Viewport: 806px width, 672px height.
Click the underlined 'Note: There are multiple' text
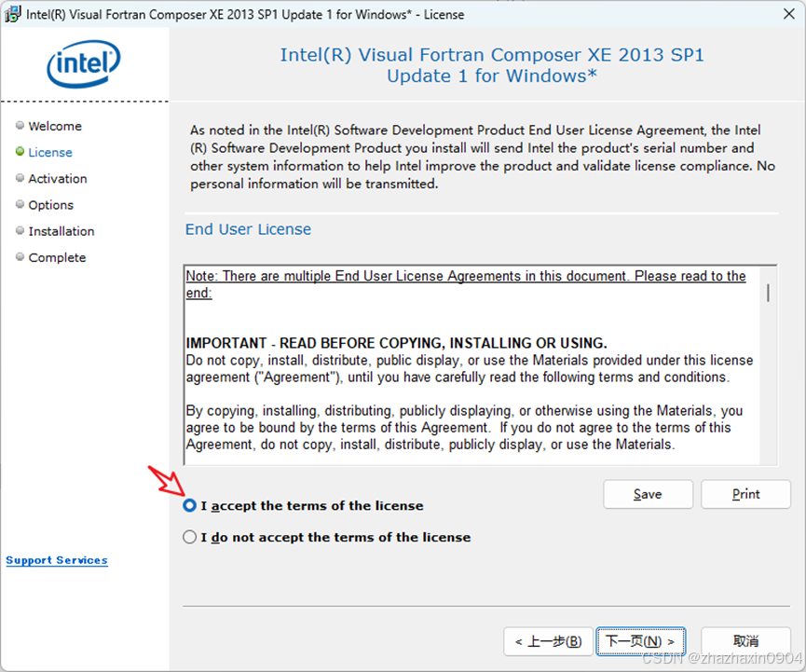(466, 284)
